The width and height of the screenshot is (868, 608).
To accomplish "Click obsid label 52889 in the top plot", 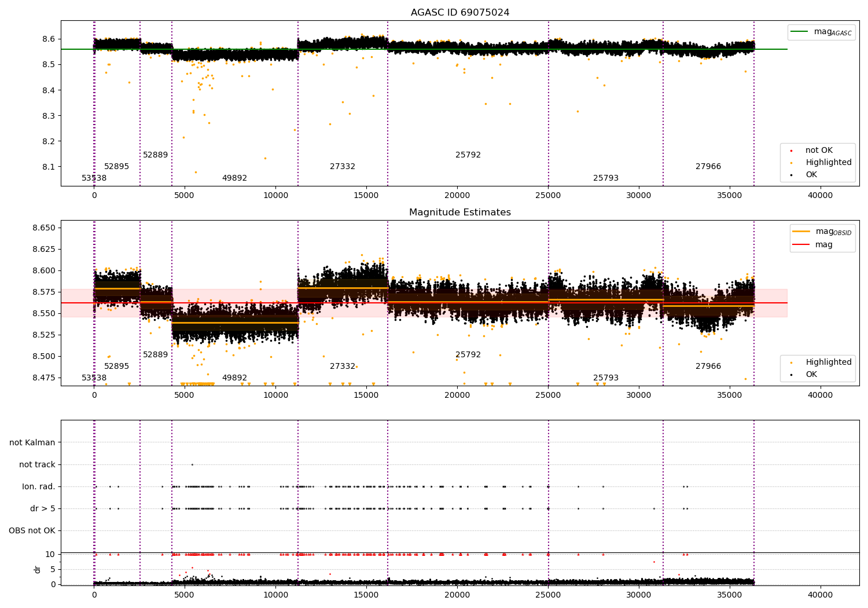I will [x=156, y=155].
